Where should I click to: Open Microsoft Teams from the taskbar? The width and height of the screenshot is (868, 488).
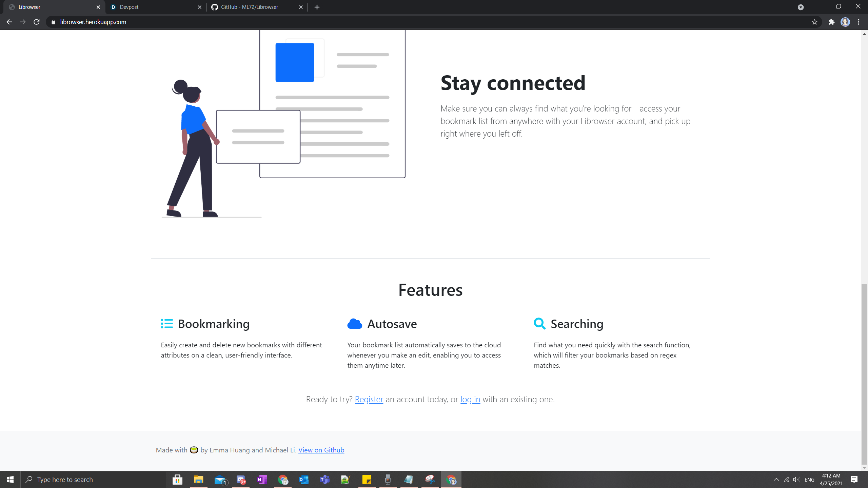click(x=324, y=480)
